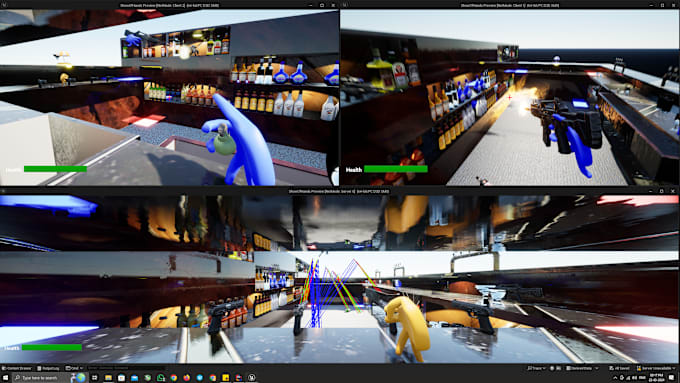
Task: Open the Windows Start menu
Action: click(x=5, y=378)
